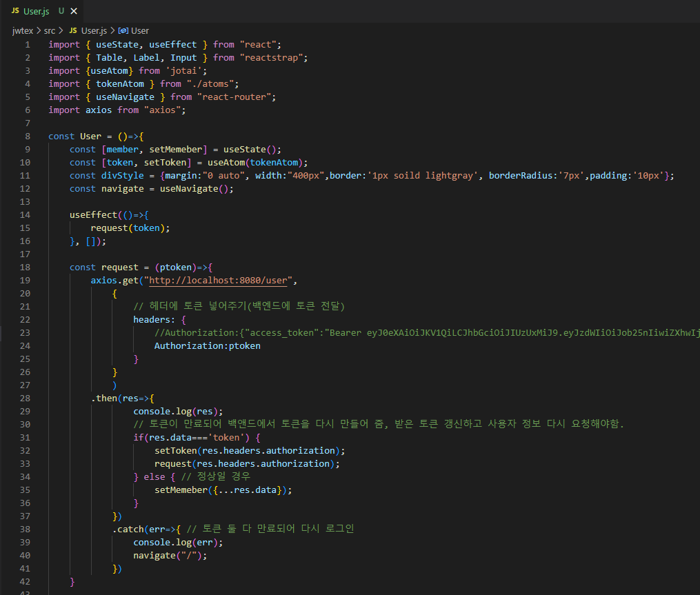Screen dimensions: 700x595
Task: Click the else keyword on line 34
Action: (154, 476)
